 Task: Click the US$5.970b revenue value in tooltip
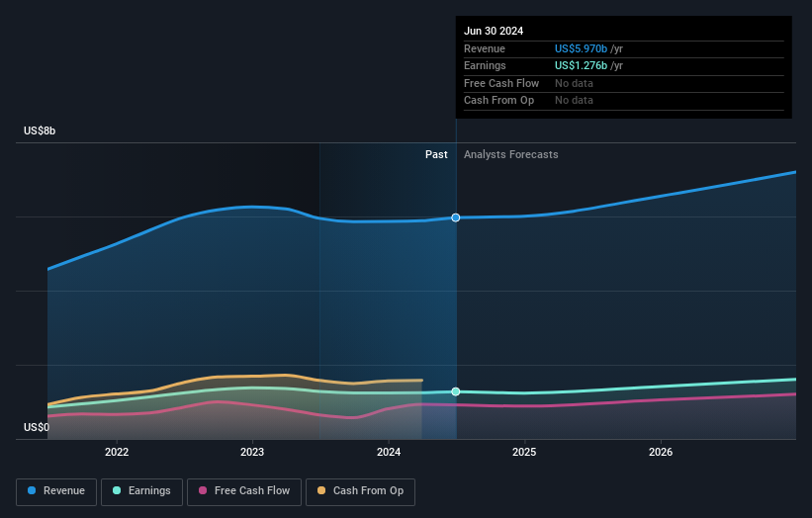coord(581,48)
